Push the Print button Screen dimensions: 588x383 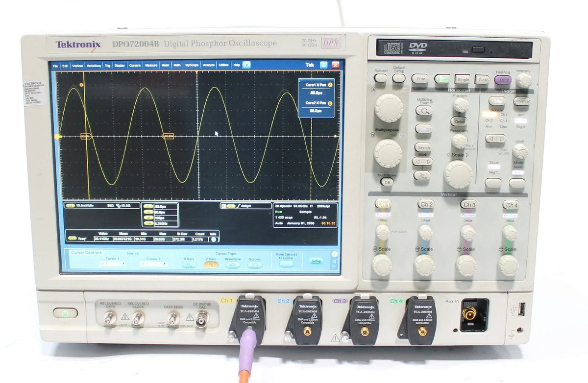point(419,78)
